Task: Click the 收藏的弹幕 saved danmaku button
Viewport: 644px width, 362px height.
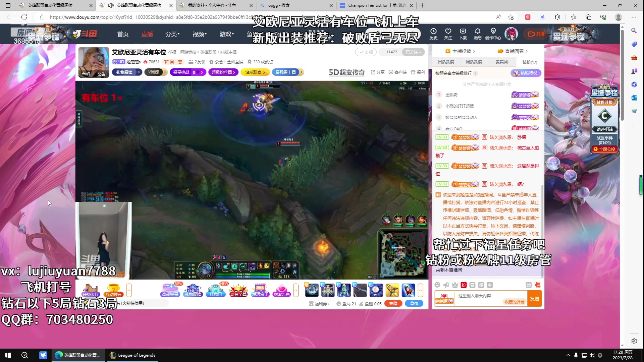Action: coord(514,302)
